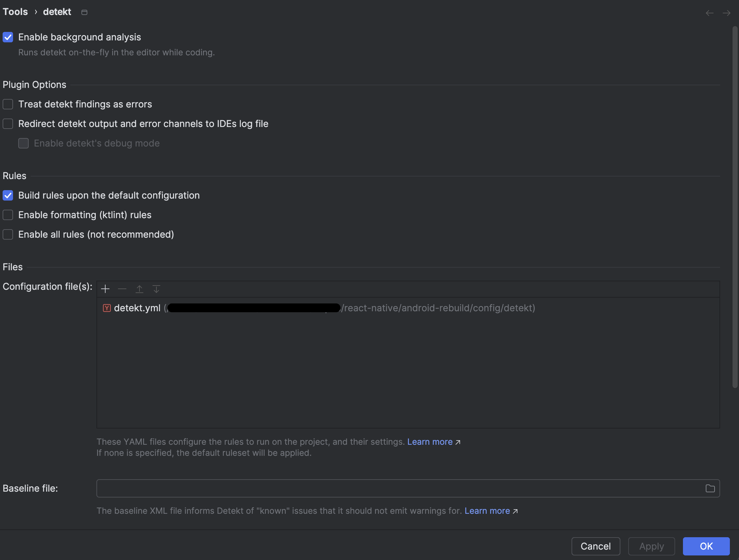Check Redirect detekt output to IDEs log file
Viewport: 739px width, 560px height.
[8, 124]
